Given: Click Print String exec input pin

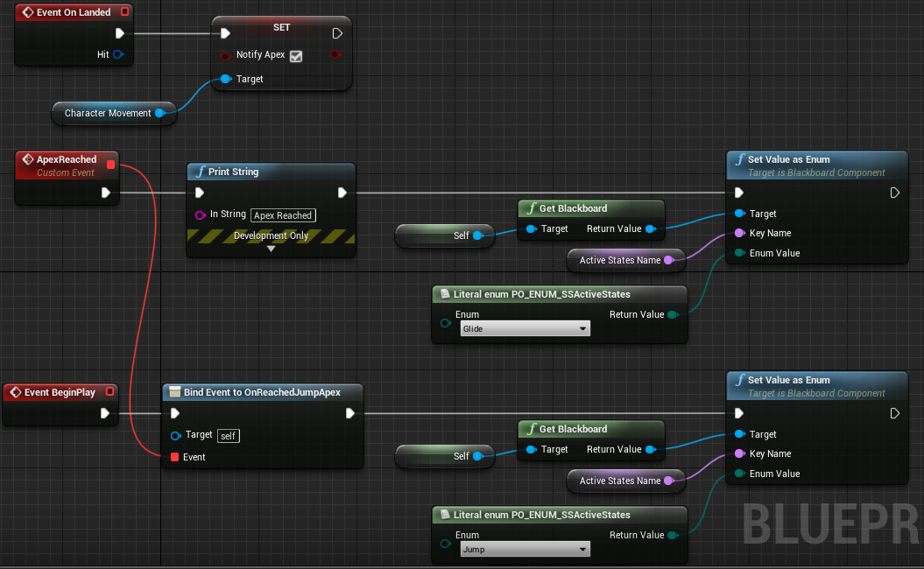Looking at the screenshot, I should (x=199, y=192).
